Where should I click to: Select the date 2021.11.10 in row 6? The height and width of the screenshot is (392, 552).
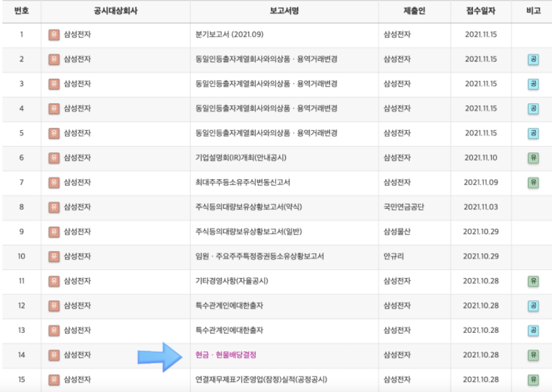click(481, 157)
